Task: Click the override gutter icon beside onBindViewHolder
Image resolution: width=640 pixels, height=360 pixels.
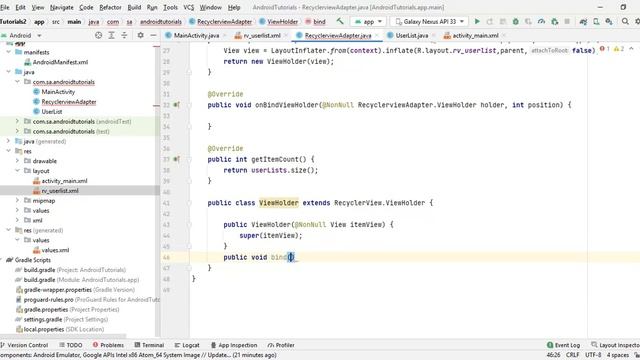Action: [x=176, y=105]
